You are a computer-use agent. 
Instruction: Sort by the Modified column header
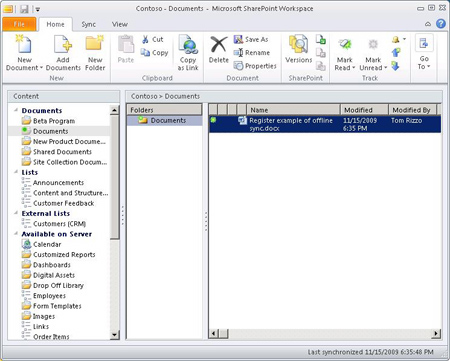[364, 110]
